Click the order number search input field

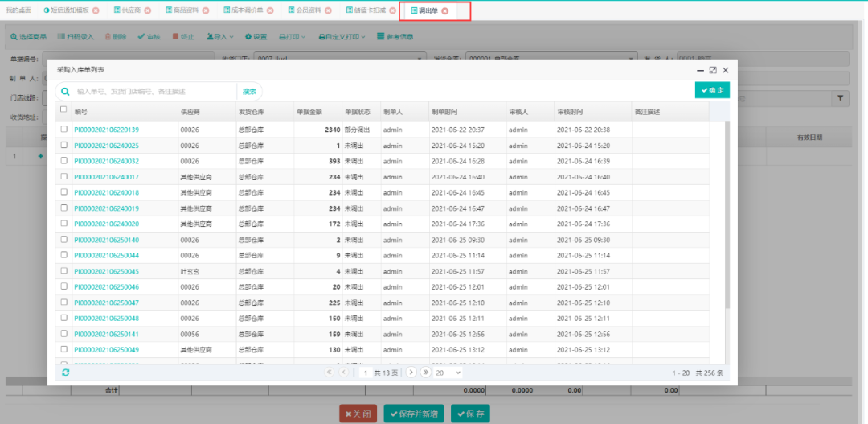(x=153, y=92)
